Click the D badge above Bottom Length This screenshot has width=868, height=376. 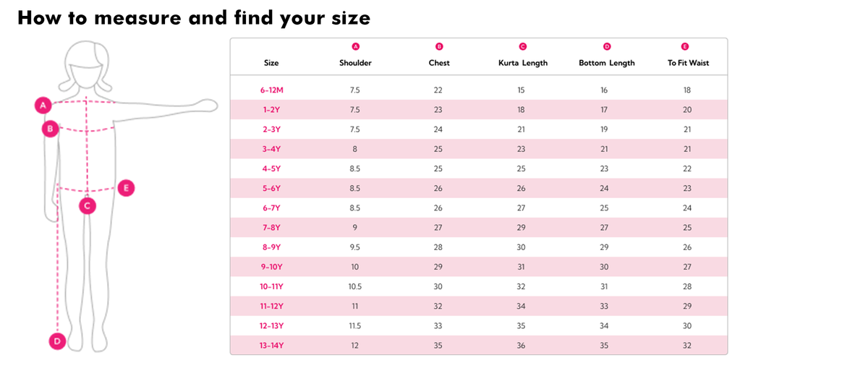[607, 46]
